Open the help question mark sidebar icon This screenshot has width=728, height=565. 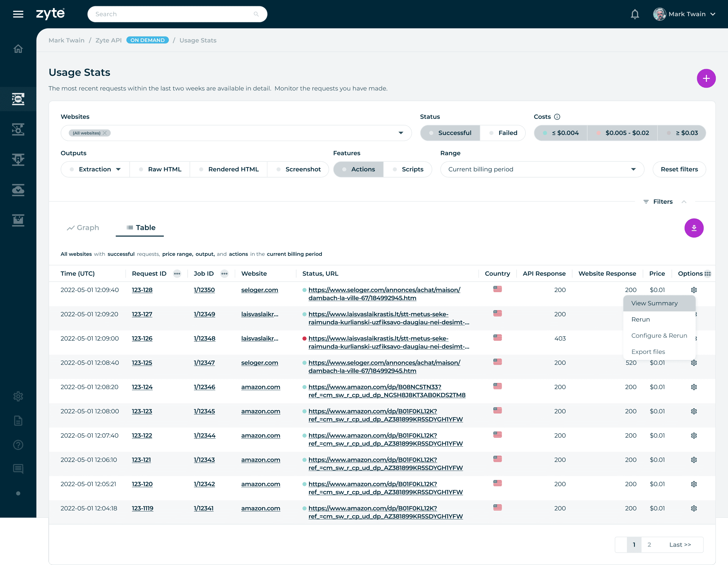tap(18, 445)
